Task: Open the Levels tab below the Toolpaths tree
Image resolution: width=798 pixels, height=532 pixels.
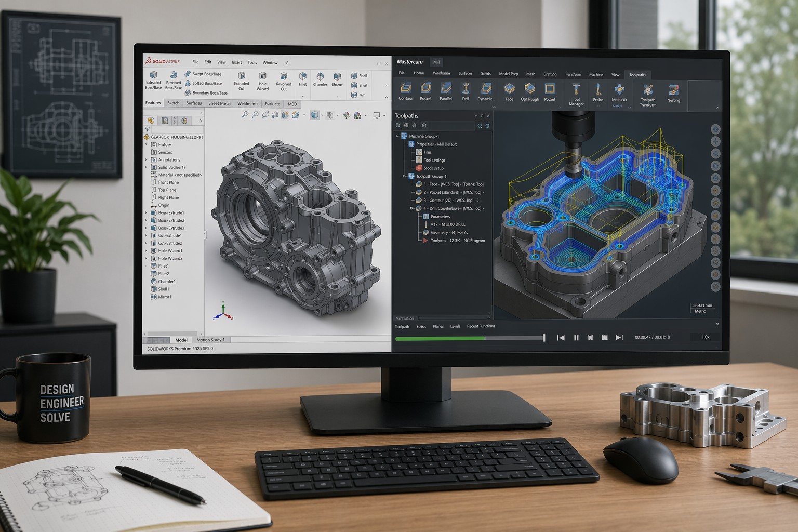Action: [455, 326]
